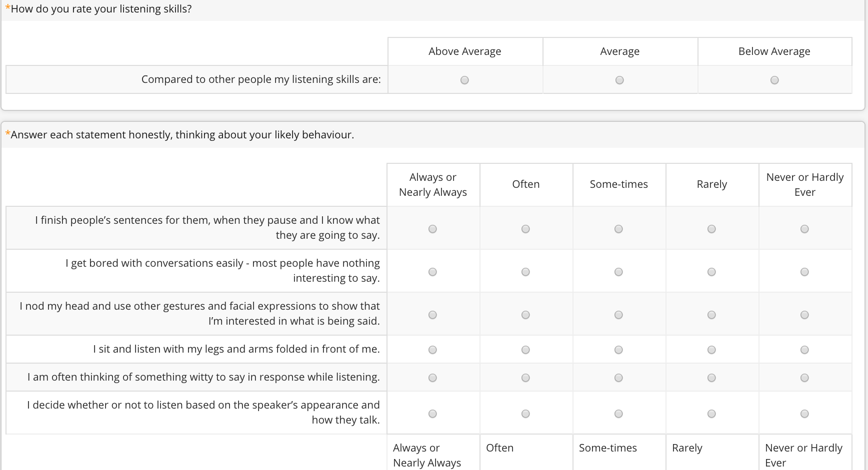Check Some-times for thinking of something witty
868x470 pixels.
tap(618, 378)
